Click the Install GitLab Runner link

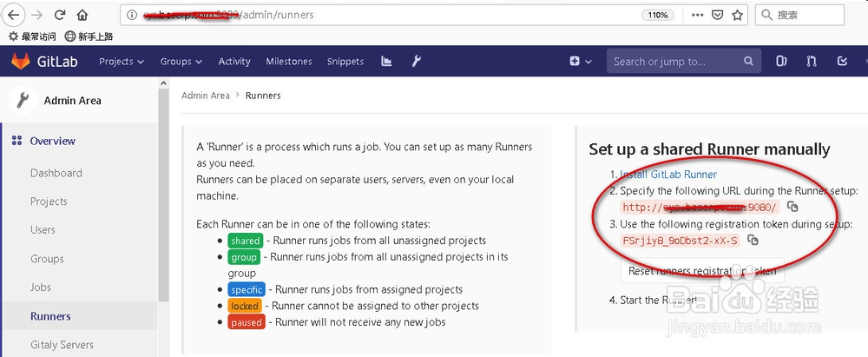[668, 174]
